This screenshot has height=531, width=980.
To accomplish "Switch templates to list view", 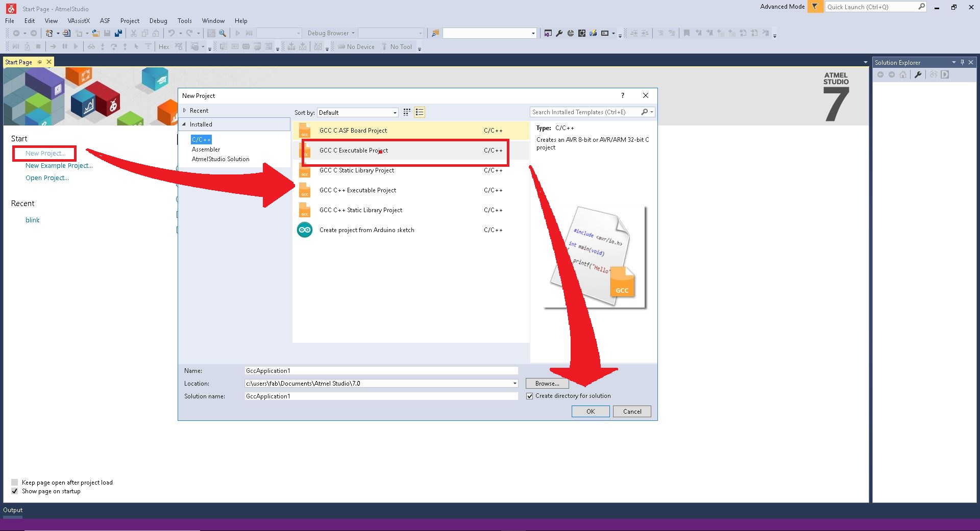I will 420,112.
